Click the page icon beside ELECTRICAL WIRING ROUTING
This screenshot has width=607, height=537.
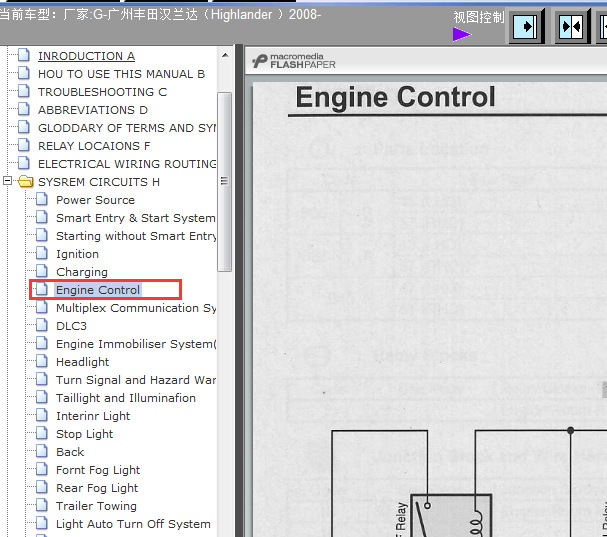24,163
